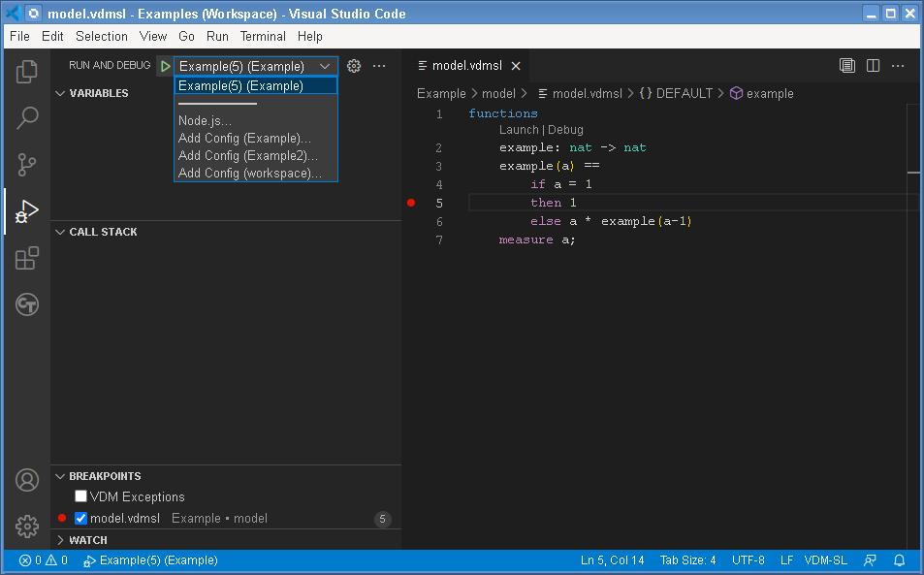Collapse the VARIABLES section
This screenshot has width=924, height=575.
click(60, 93)
